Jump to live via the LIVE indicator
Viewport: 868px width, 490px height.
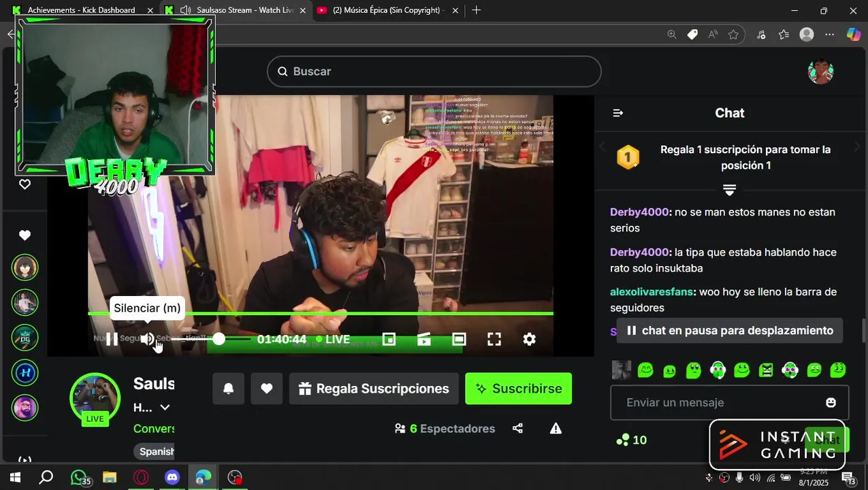tap(333, 339)
